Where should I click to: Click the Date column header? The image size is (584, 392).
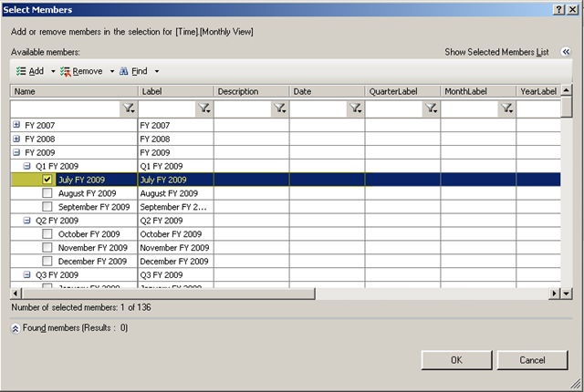(328, 91)
